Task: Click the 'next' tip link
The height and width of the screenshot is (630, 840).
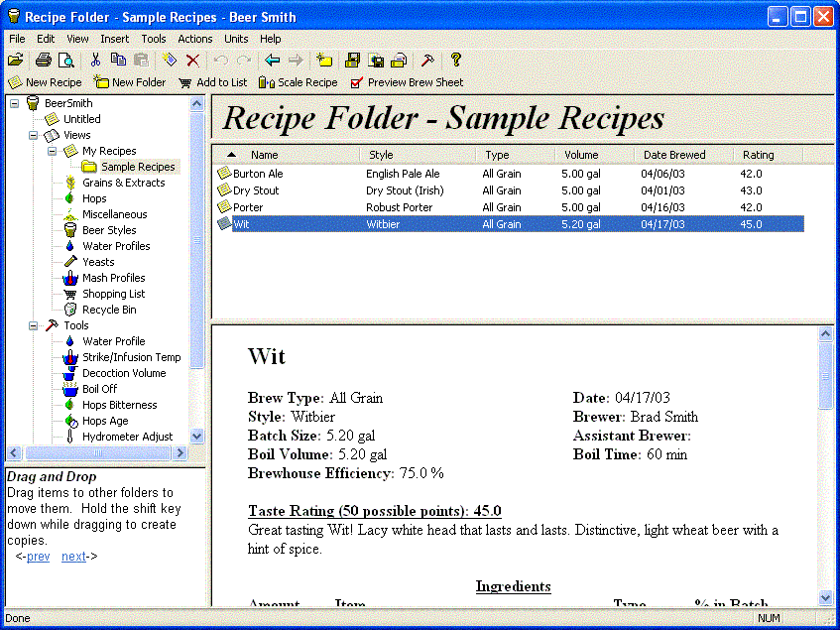Action: click(73, 557)
